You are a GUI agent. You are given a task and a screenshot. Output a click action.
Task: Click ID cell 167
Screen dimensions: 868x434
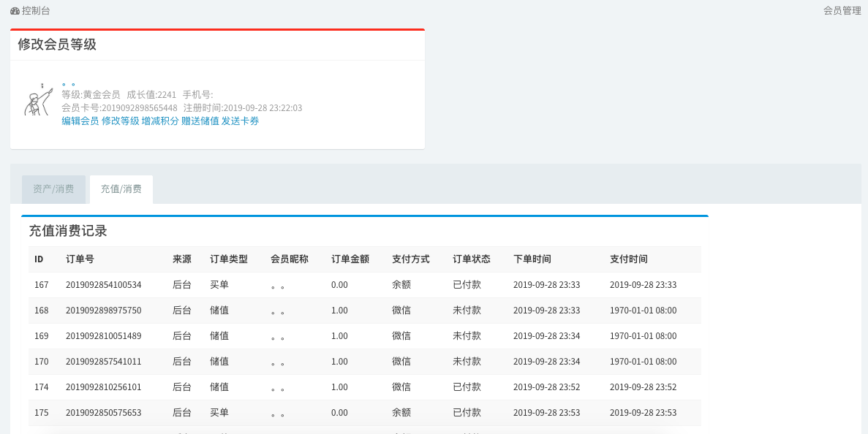42,285
